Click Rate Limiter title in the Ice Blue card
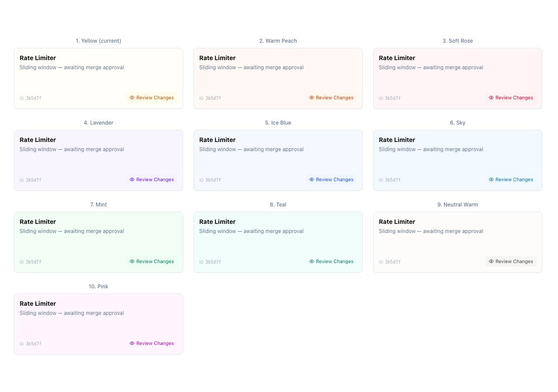Viewport: 558px width, 392px height. pos(218,140)
